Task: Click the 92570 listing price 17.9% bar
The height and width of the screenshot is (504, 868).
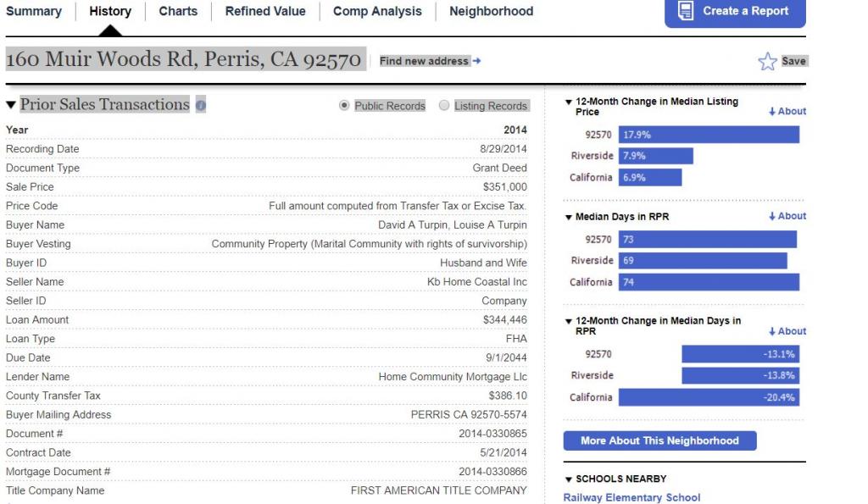Action: [x=709, y=135]
